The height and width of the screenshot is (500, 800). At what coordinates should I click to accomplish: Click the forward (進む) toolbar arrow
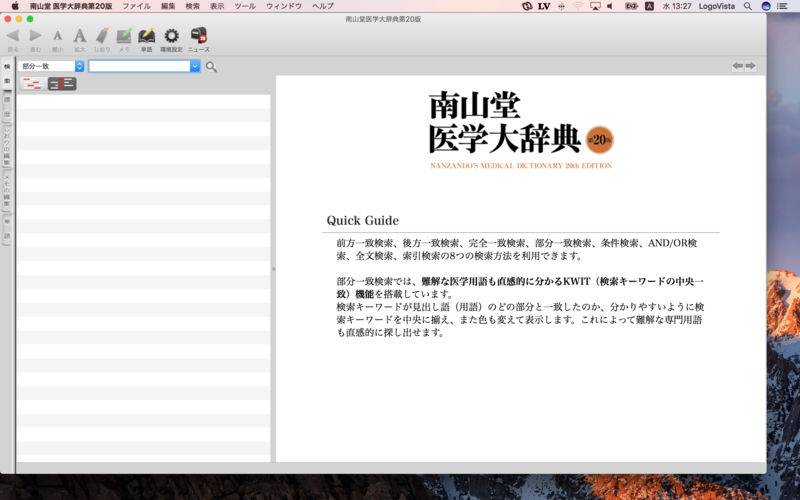tap(35, 36)
